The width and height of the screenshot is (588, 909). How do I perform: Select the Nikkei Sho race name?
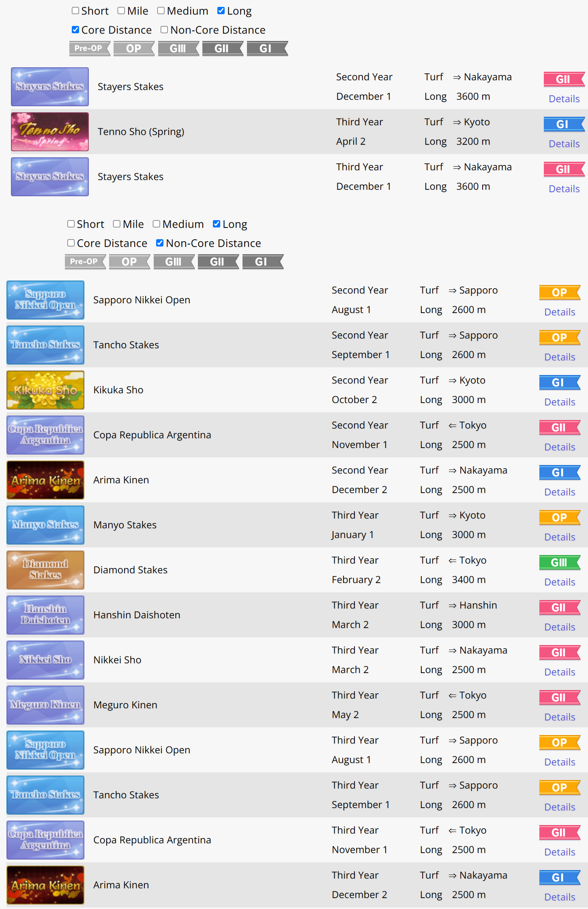click(x=117, y=660)
